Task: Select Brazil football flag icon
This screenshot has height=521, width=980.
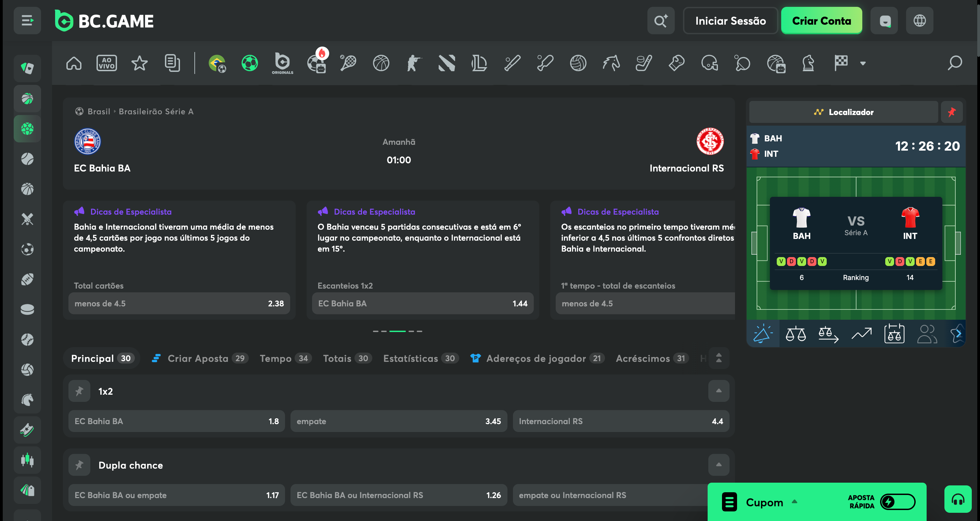Action: tap(217, 63)
